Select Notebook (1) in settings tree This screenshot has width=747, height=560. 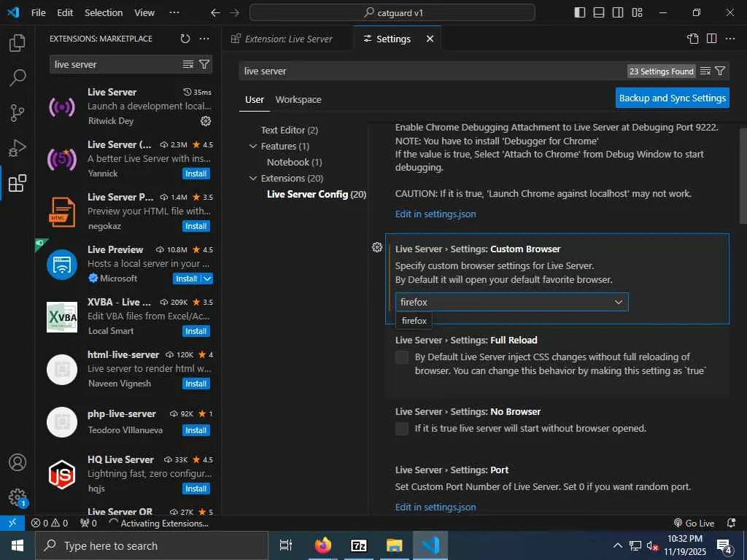click(x=295, y=162)
